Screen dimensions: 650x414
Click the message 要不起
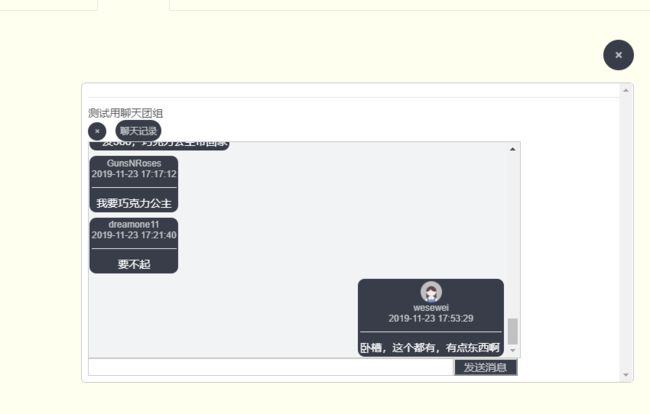[134, 264]
